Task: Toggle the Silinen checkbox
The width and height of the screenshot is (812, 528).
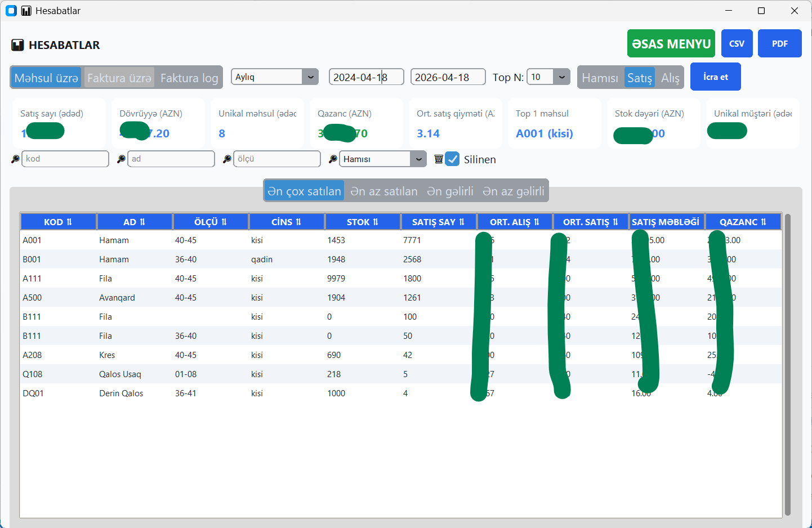Action: point(453,159)
